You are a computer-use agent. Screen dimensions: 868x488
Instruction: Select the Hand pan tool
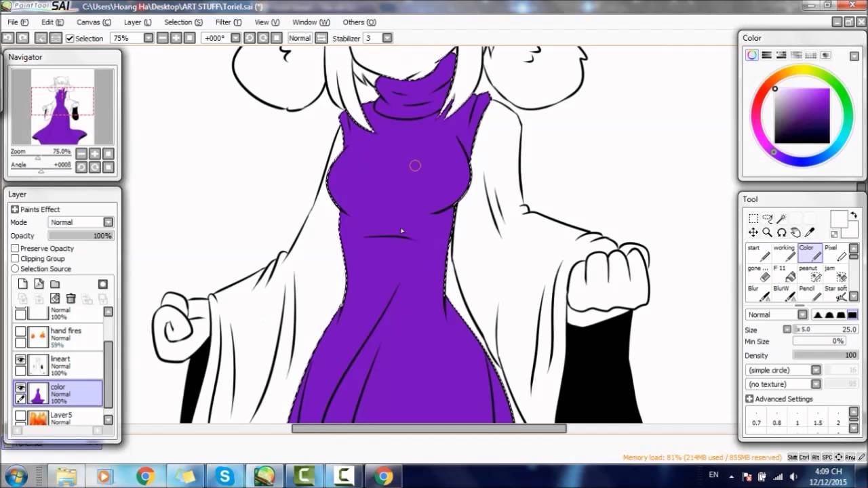[795, 232]
